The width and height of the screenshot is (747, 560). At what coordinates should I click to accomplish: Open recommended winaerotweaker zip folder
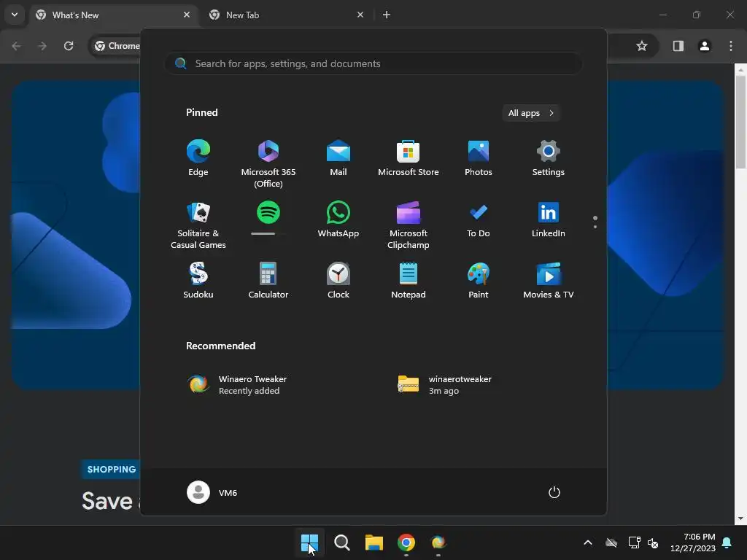pyautogui.click(x=444, y=385)
